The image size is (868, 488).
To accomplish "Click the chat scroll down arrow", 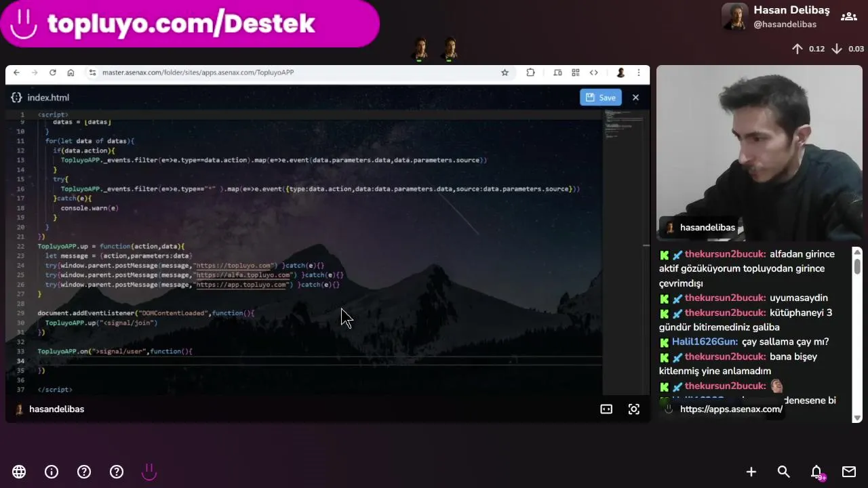I will (857, 418).
